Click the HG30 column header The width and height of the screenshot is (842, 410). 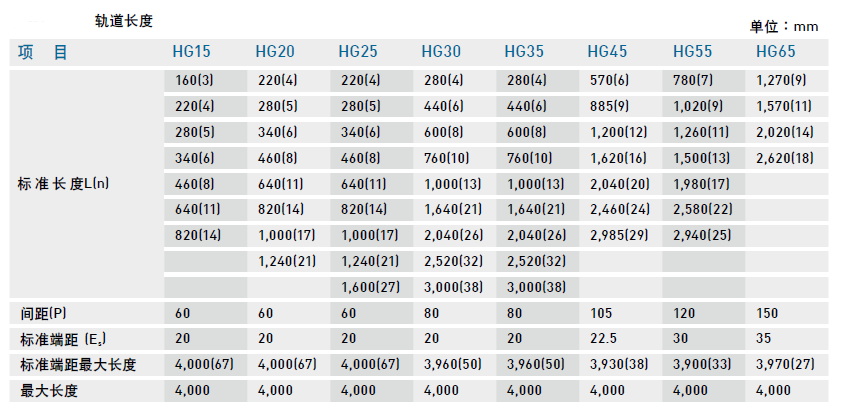pyautogui.click(x=441, y=53)
